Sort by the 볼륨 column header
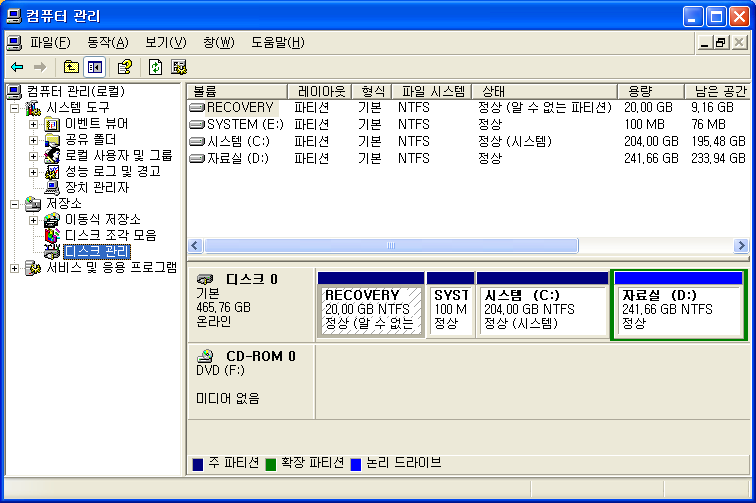The height and width of the screenshot is (503, 756). point(237,91)
